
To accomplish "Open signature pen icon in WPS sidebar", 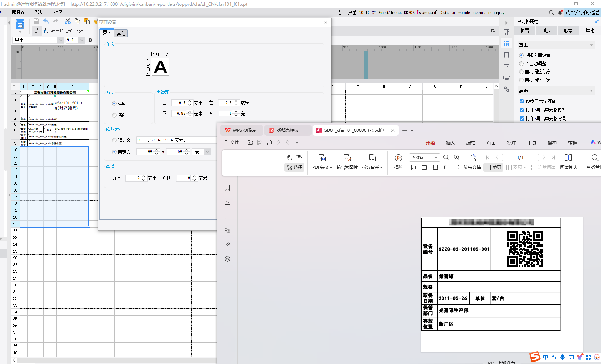I will coord(227,245).
